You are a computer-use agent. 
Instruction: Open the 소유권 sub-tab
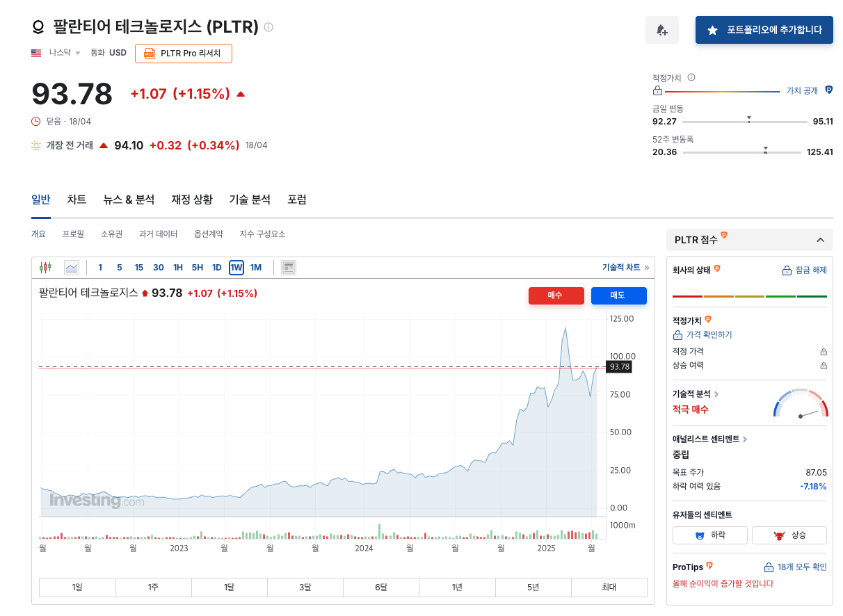point(111,234)
